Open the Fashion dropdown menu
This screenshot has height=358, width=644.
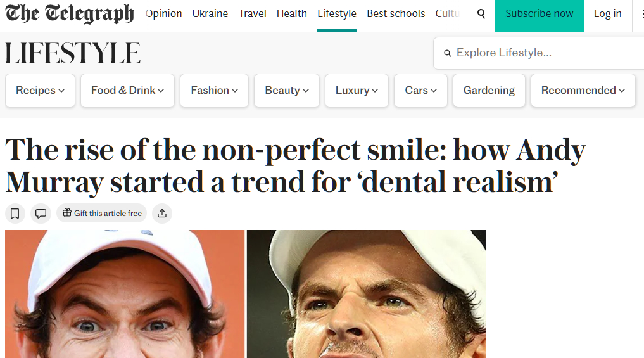pyautogui.click(x=215, y=91)
